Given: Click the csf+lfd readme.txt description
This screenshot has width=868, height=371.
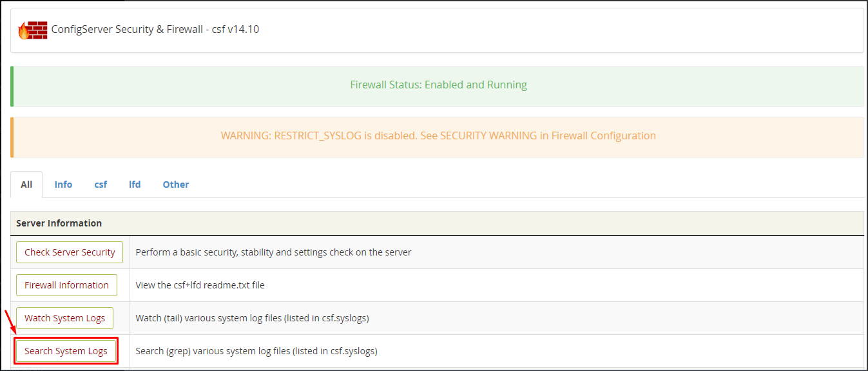Looking at the screenshot, I should pos(200,285).
